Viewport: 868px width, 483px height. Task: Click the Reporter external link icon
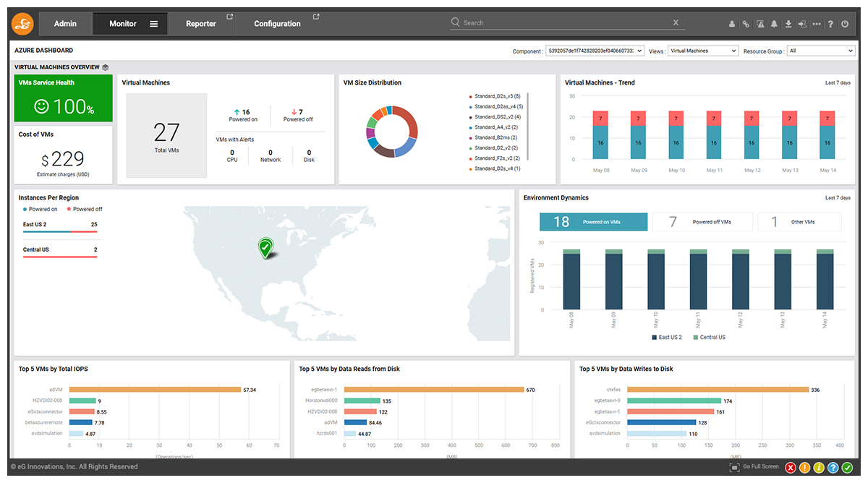tap(229, 17)
